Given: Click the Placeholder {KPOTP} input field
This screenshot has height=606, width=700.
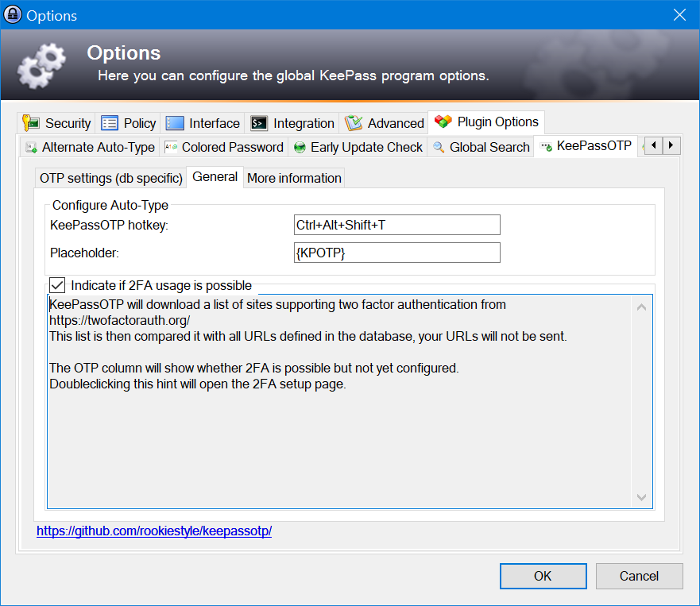Looking at the screenshot, I should coord(396,253).
